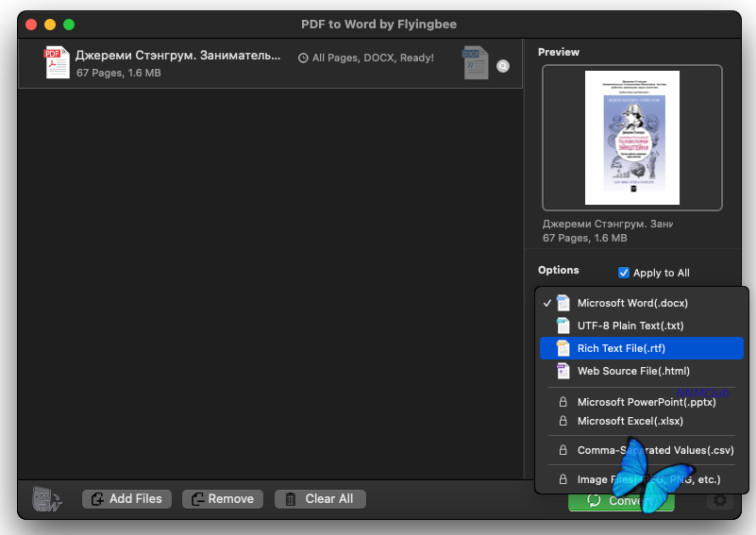Click the docx file icon in menu

(563, 303)
